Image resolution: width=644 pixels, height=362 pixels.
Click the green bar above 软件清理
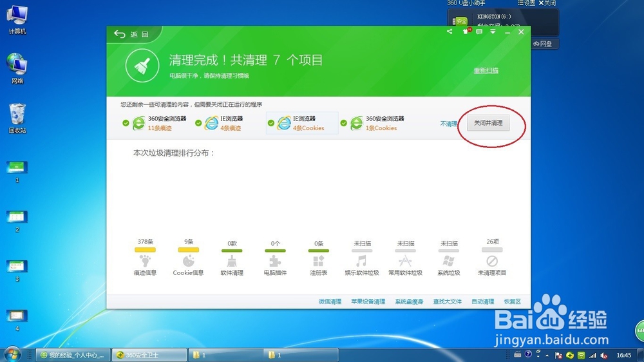[232, 251]
